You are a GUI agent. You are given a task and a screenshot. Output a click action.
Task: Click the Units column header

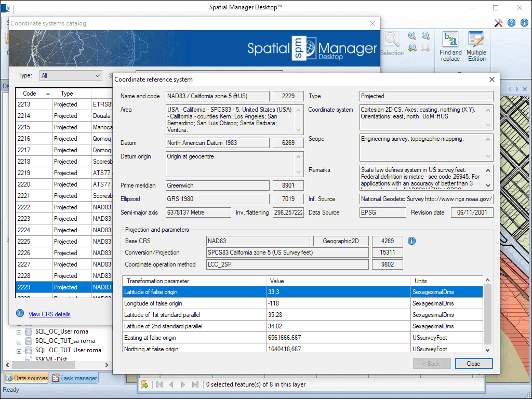coord(447,281)
